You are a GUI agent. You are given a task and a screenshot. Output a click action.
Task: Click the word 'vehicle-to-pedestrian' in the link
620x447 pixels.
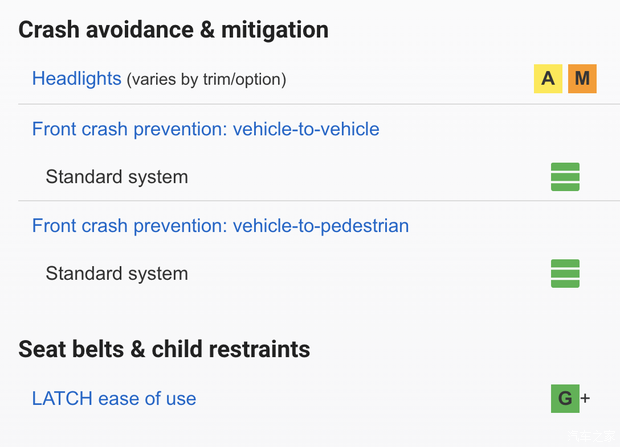[321, 226]
